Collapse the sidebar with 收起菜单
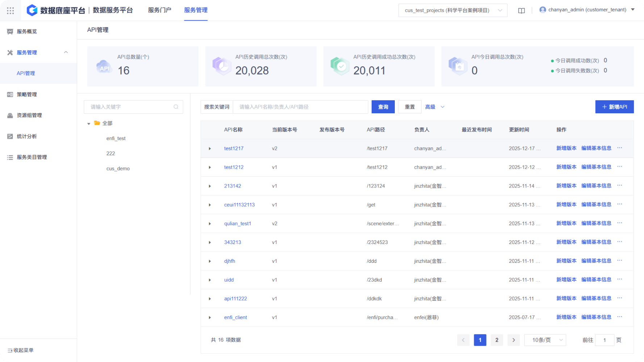 [x=21, y=350]
